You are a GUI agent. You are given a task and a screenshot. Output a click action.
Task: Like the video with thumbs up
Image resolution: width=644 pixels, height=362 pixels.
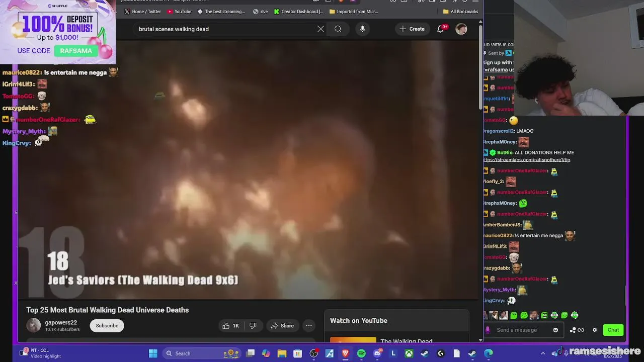(231, 326)
